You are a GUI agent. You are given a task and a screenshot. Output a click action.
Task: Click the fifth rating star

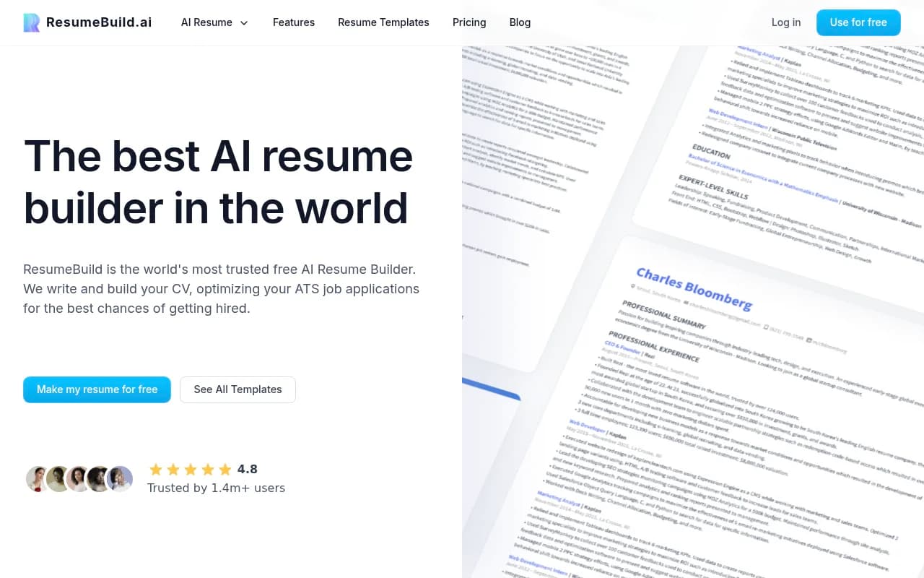[225, 470]
